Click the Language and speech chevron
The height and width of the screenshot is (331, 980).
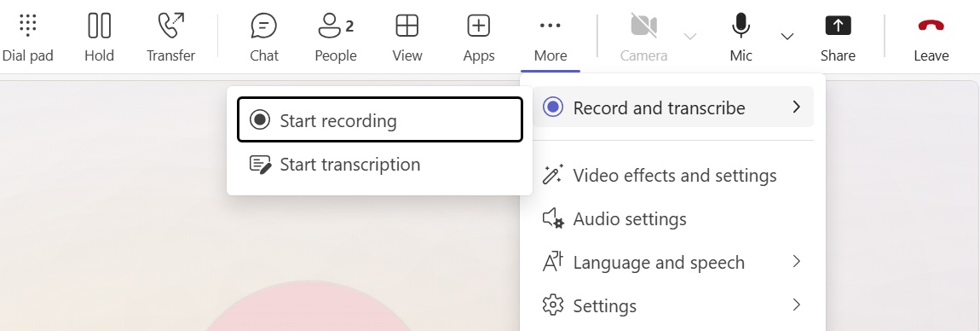(x=796, y=262)
